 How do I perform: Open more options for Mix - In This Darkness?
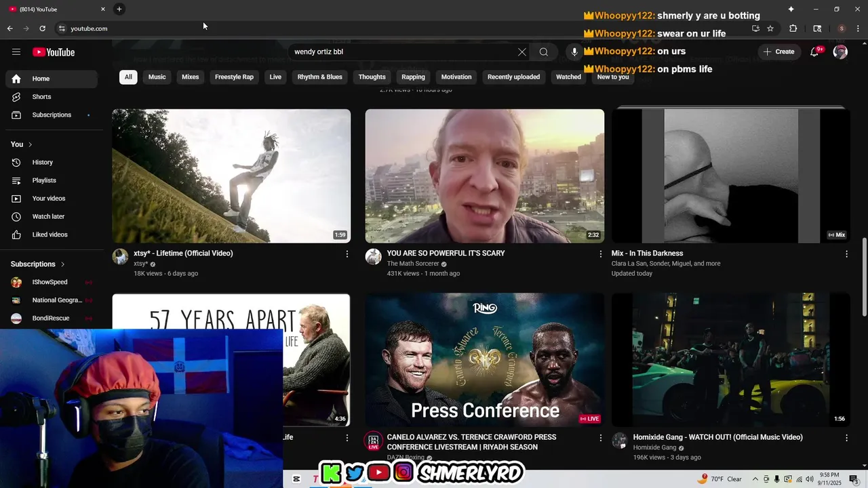(x=846, y=254)
